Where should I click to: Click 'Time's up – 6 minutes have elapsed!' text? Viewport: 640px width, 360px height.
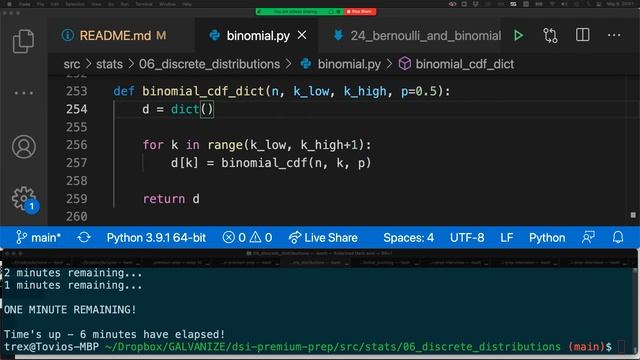point(114,334)
